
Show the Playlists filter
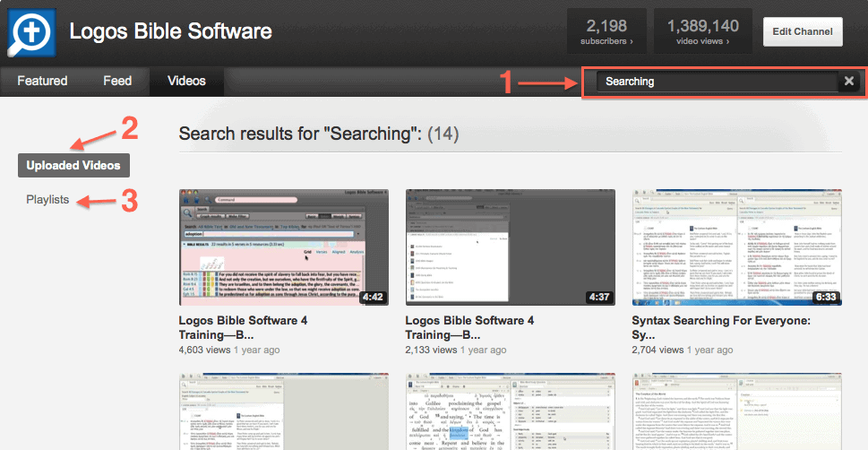[x=47, y=200]
